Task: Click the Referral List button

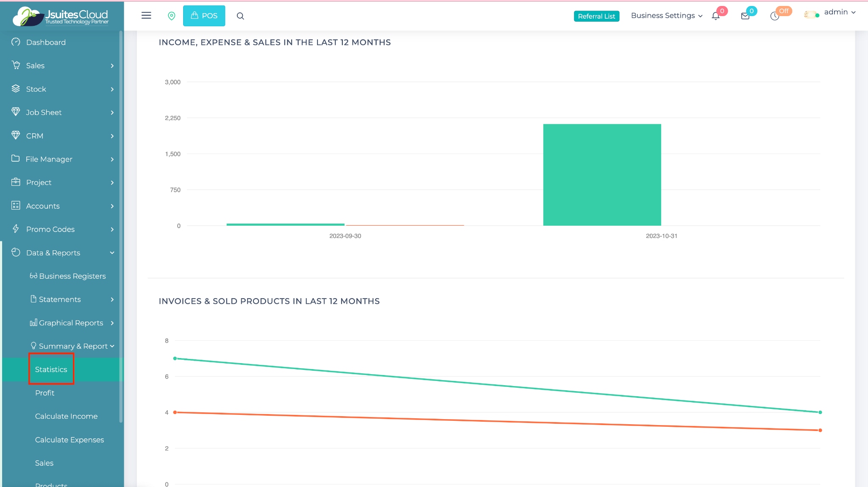Action: point(596,16)
